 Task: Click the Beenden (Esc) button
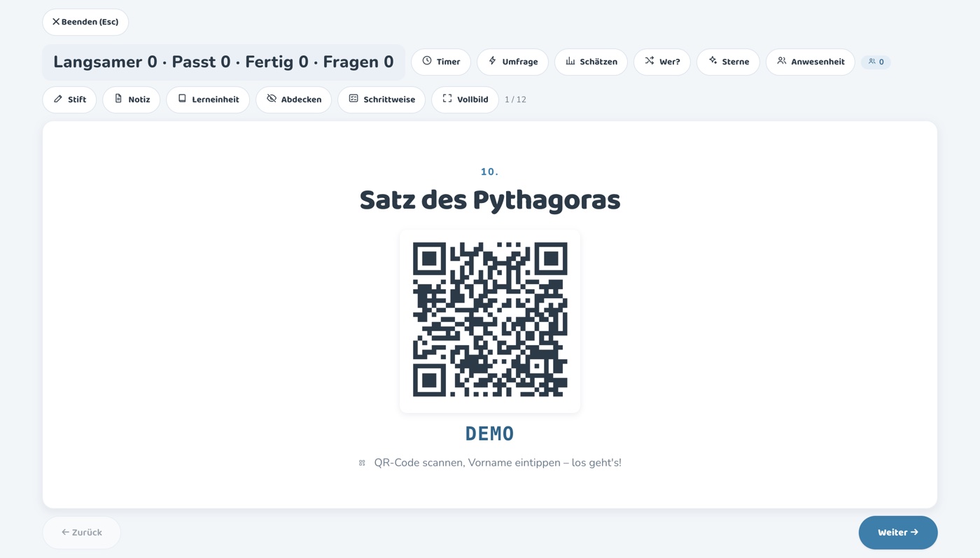click(85, 22)
